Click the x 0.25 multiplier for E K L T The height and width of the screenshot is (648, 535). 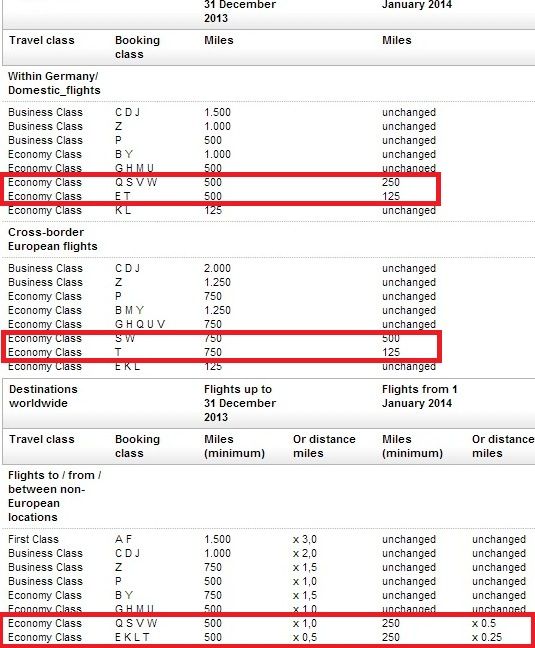487,637
